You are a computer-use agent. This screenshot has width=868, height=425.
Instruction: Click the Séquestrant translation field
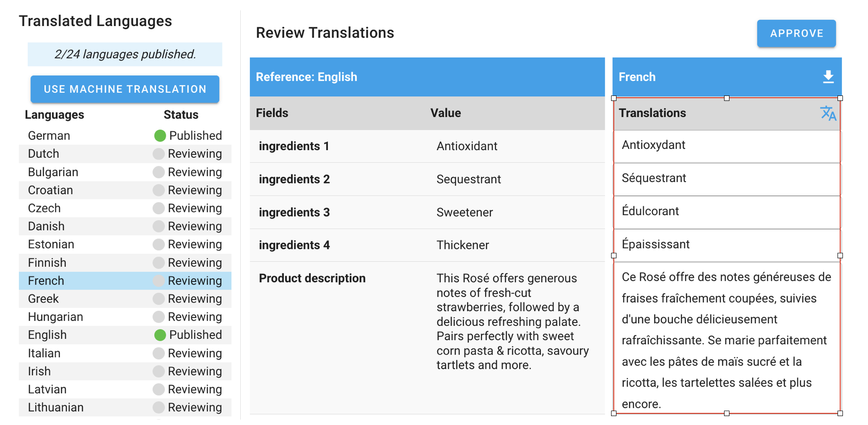(x=726, y=178)
